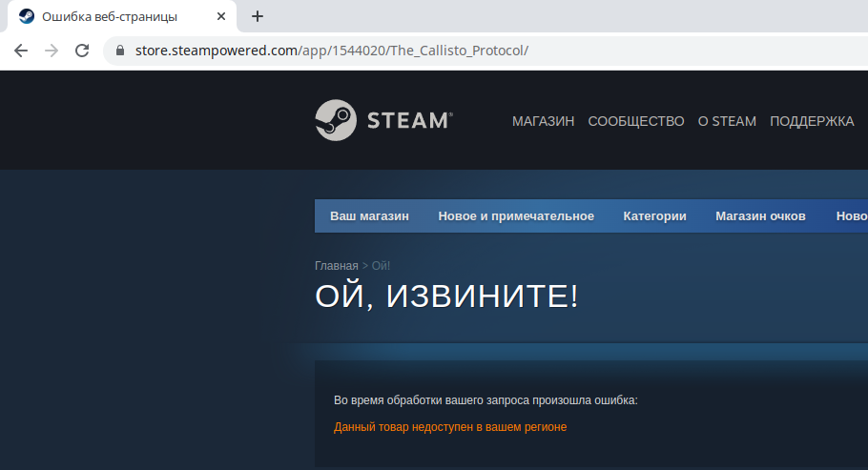
Task: Select the Ошибка веб-страницы browser tab
Action: [122, 16]
